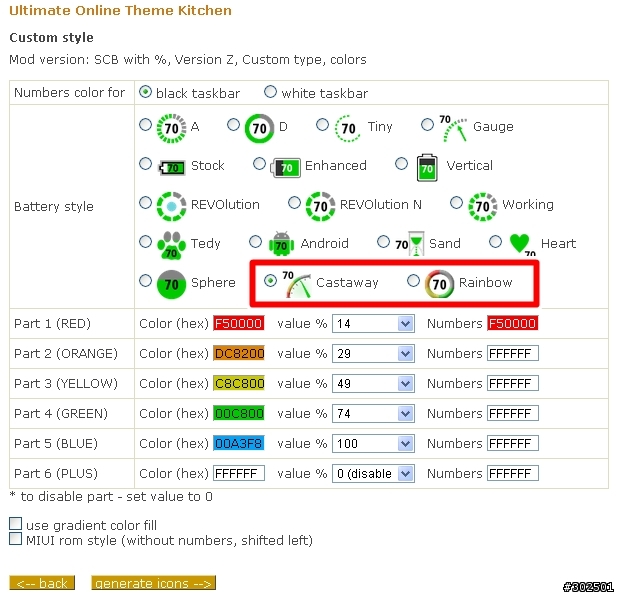Click the Tedy paw print icon
The height and width of the screenshot is (595, 620).
171,245
